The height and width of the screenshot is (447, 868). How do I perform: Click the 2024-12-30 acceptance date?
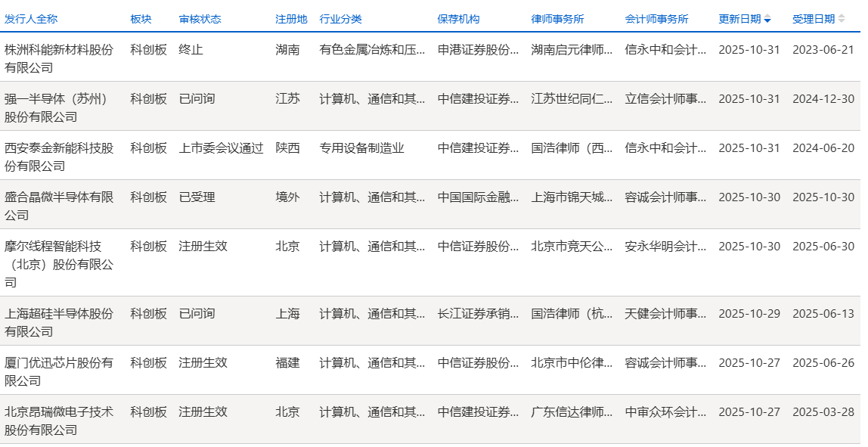(x=823, y=99)
